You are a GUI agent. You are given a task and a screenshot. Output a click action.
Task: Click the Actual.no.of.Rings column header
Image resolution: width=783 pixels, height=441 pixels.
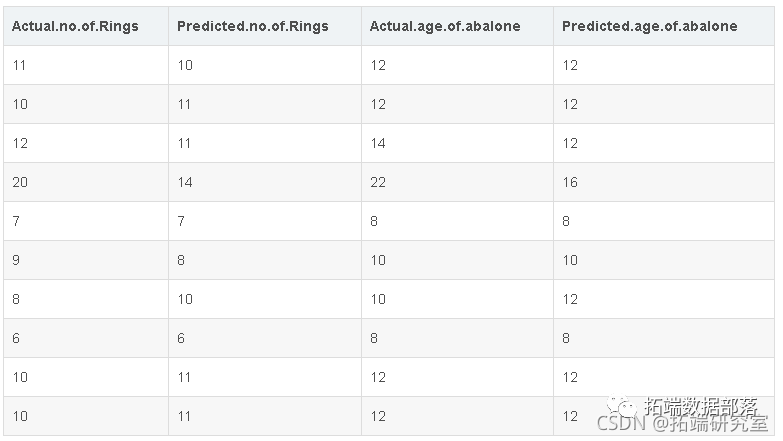75,26
